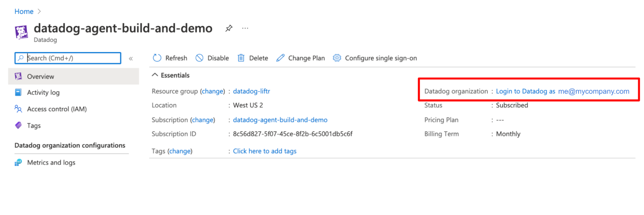
Task: Click the Disable icon in toolbar
Action: click(x=199, y=58)
